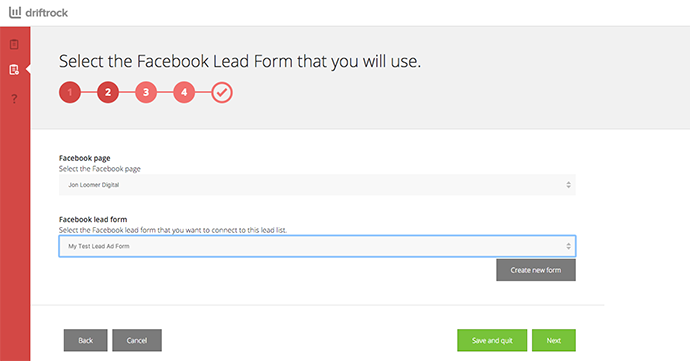Click the Facebook lead form label

[93, 219]
